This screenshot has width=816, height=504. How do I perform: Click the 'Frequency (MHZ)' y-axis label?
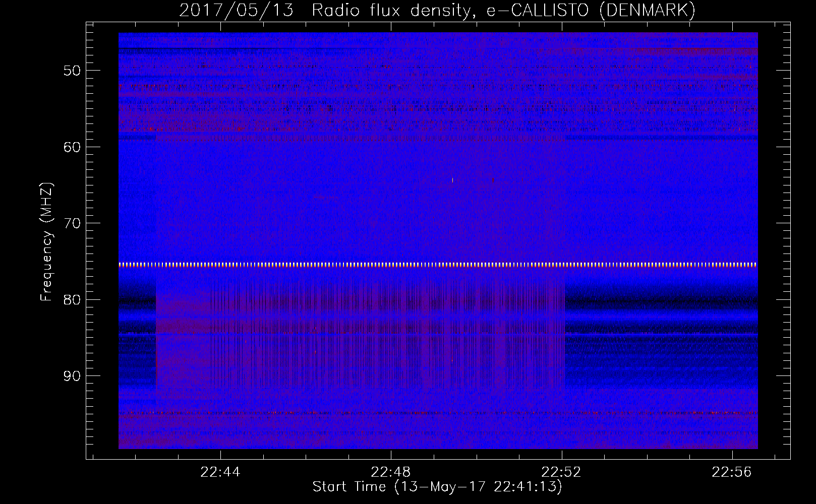coord(46,242)
